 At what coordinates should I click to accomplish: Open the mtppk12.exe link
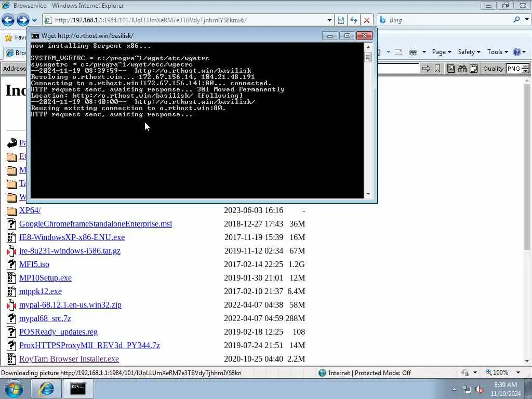click(41, 291)
